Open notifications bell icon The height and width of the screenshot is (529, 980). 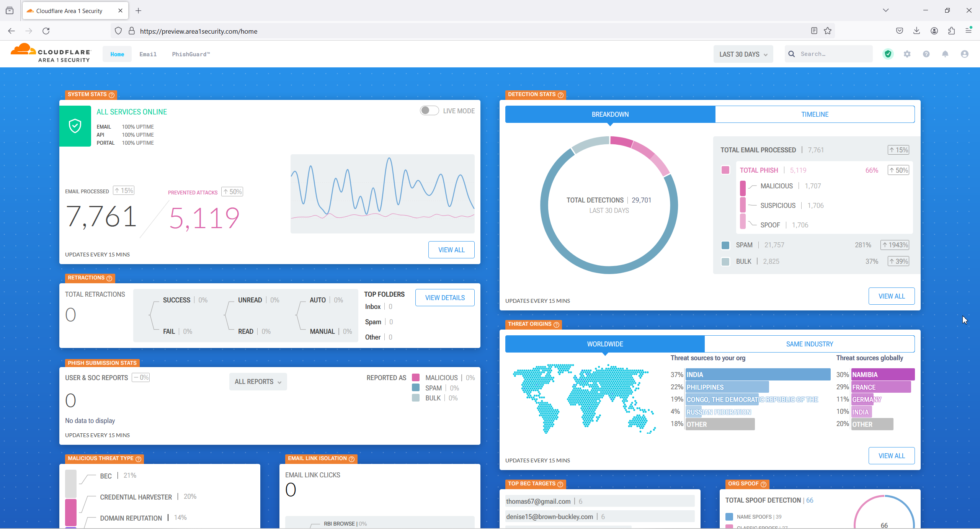point(945,54)
